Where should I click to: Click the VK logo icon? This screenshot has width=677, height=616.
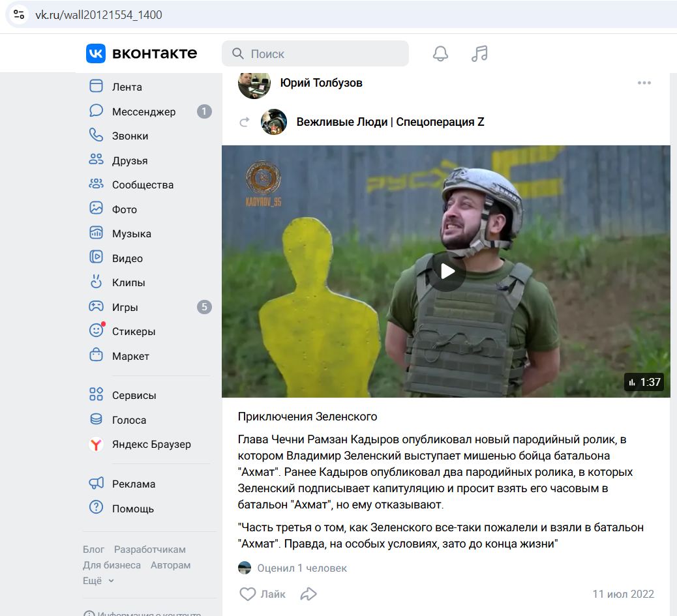[96, 53]
